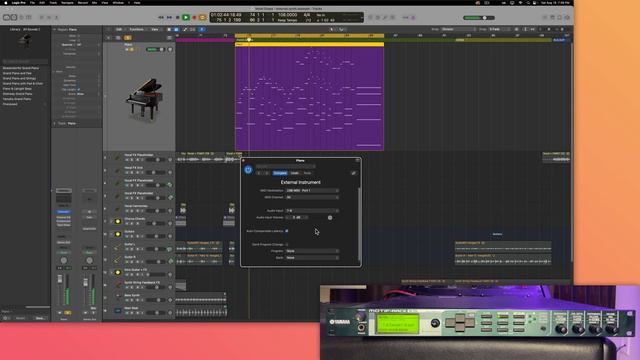Select Grand Piano and Strings patch
Viewport: 640px width, 360px height.
point(19,78)
